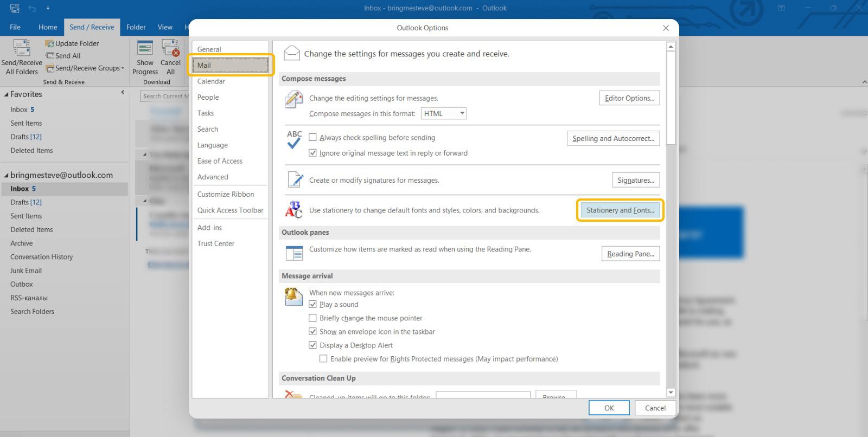The width and height of the screenshot is (868, 437).
Task: Click Spelling and Autocorrect button
Action: [x=613, y=138]
